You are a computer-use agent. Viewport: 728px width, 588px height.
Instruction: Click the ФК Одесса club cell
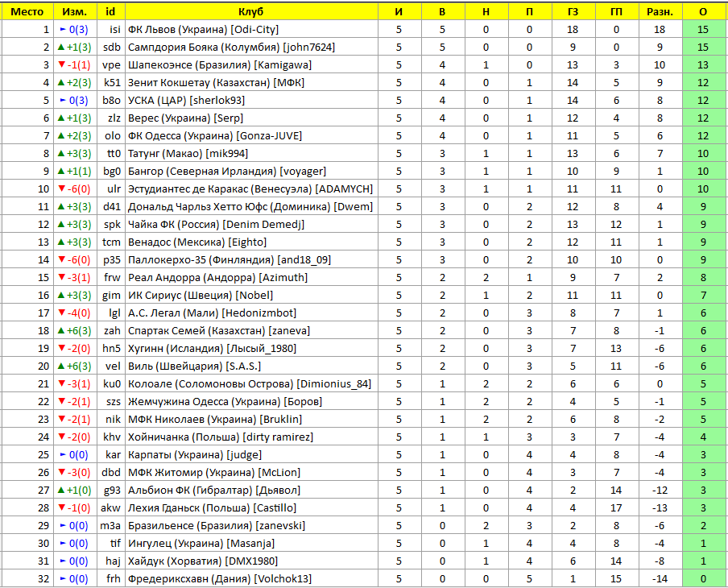[251, 136]
